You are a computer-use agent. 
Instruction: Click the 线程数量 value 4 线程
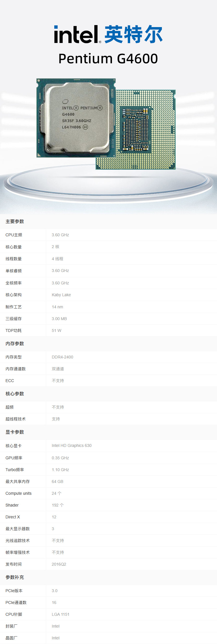click(x=57, y=259)
